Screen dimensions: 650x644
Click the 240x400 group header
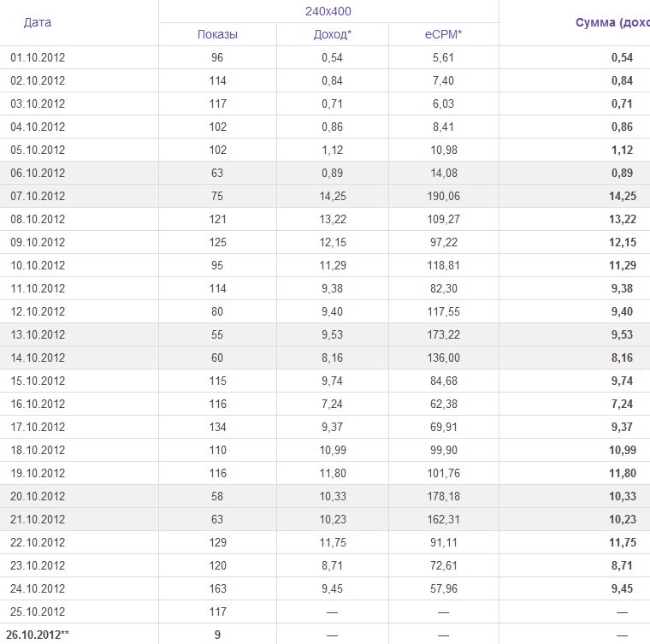328,11
